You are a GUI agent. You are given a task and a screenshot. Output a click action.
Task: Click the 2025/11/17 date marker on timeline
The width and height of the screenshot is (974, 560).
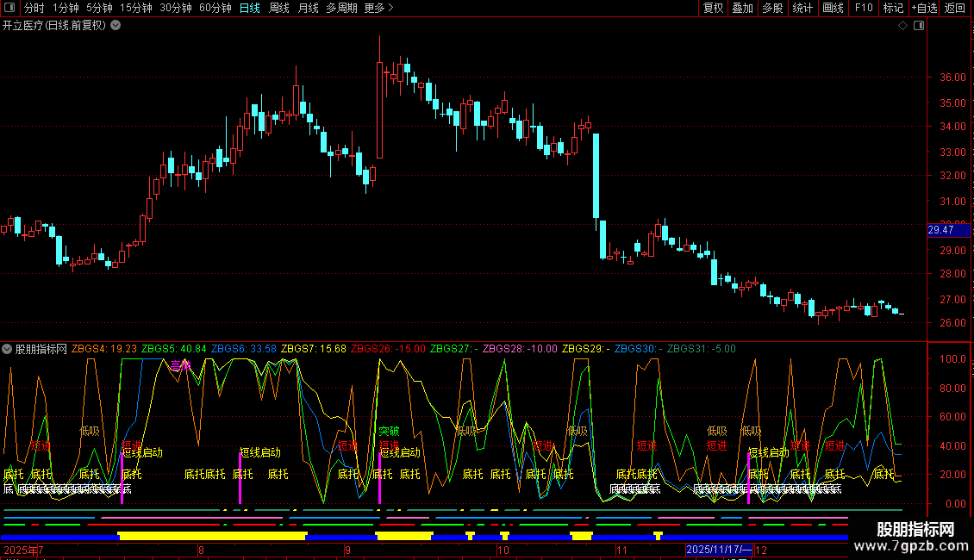pyautogui.click(x=719, y=550)
